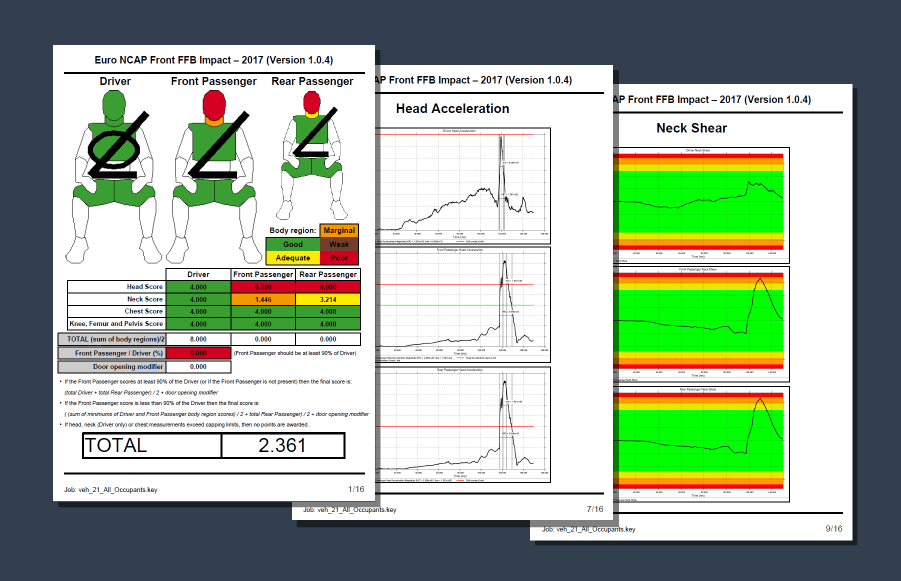Click the Knee, Femur and Pelvis Score label
901x581 pixels.
point(116,323)
